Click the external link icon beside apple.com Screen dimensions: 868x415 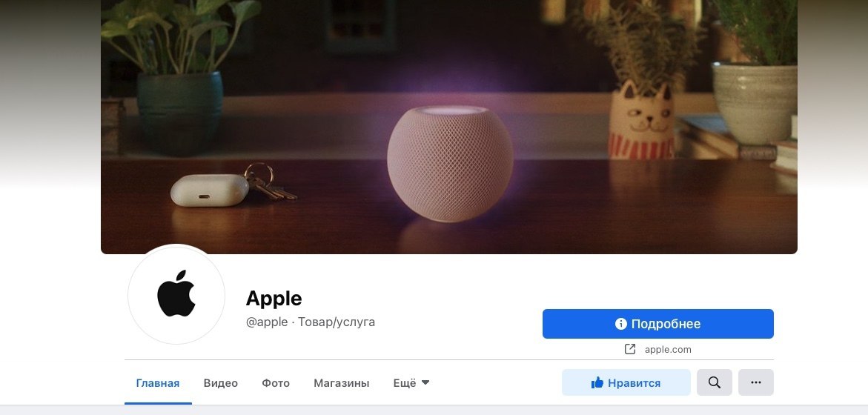pyautogui.click(x=630, y=349)
